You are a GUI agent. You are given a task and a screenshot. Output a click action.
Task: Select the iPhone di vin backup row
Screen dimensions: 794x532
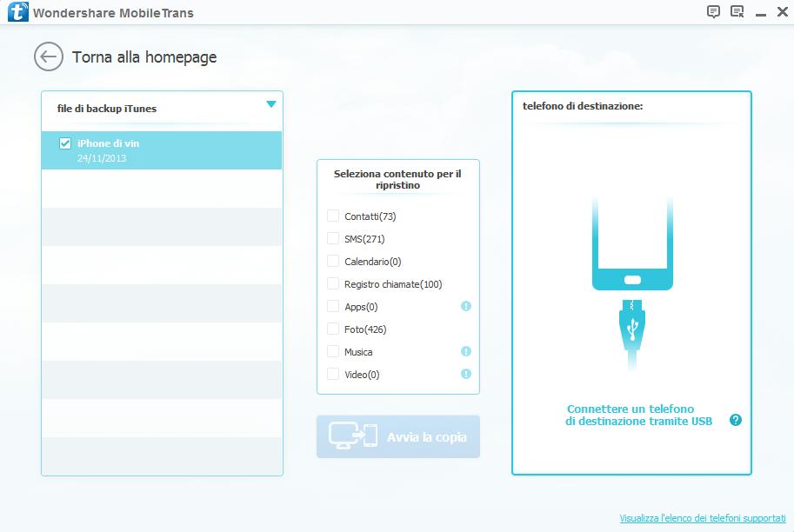point(162,150)
